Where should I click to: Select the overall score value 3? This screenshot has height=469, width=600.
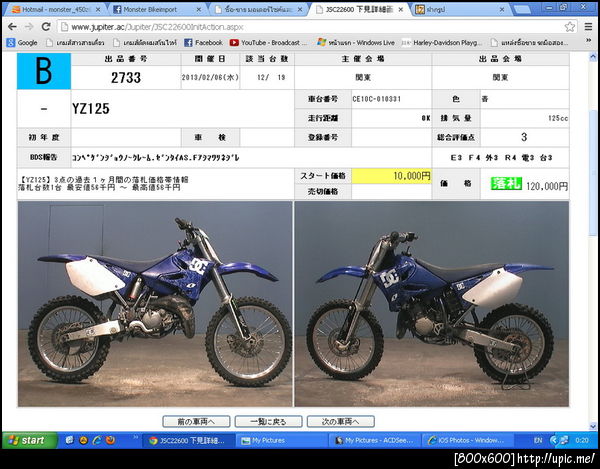[x=524, y=137]
